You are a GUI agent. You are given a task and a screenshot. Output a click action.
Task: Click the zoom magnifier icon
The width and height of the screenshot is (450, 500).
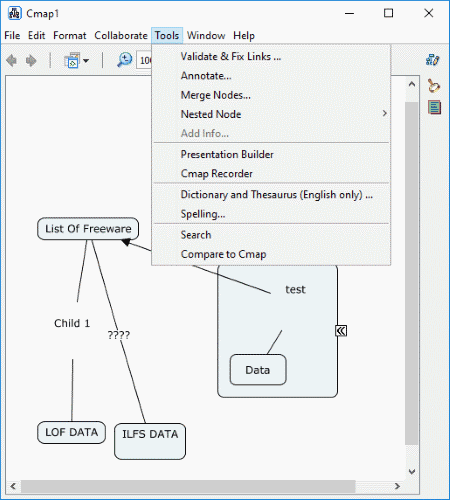125,60
